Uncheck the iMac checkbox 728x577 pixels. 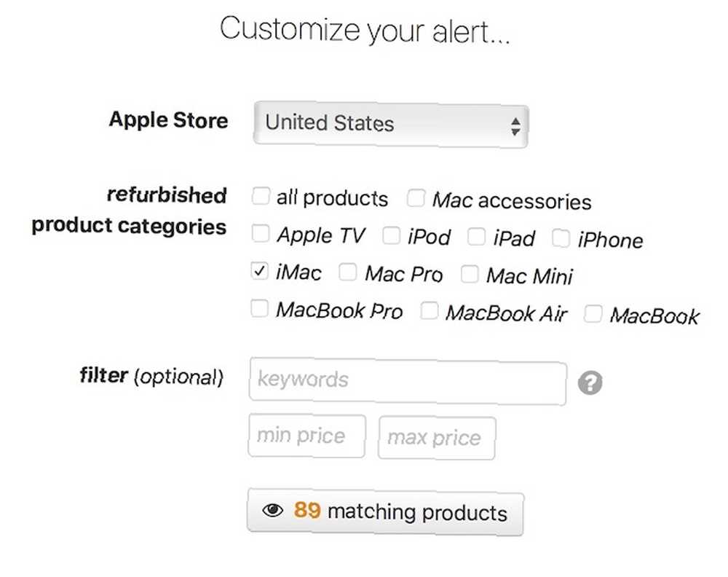coord(260,271)
